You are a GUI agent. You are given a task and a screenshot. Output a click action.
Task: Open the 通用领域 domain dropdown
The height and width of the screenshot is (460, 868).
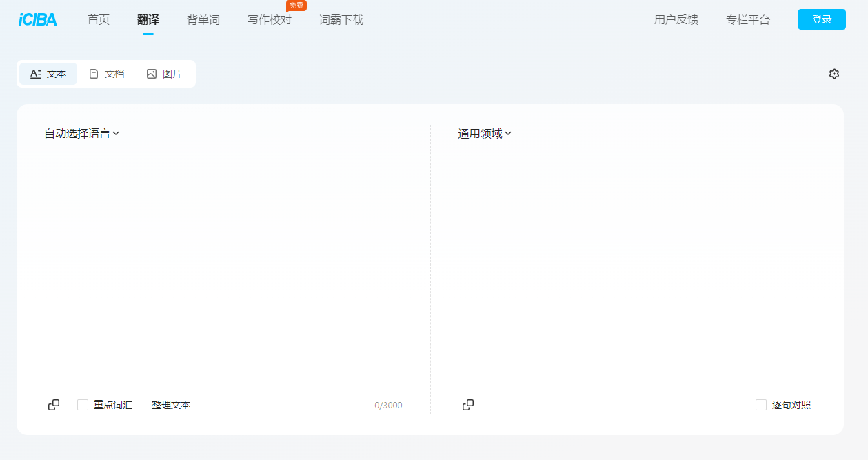[x=485, y=134]
